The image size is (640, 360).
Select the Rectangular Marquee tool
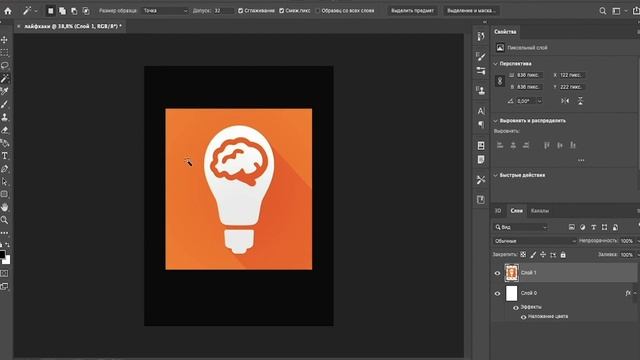point(4,53)
